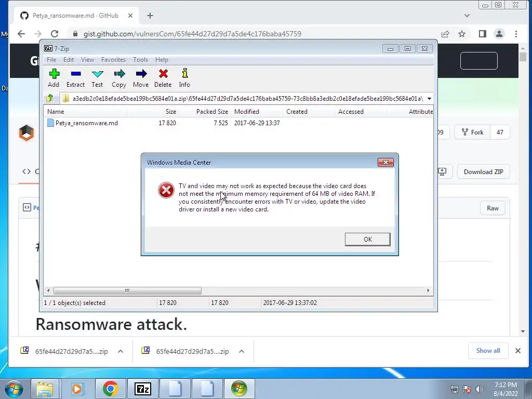Click the Download ZIP button on GitHub
The image size is (532, 399).
pos(484,171)
